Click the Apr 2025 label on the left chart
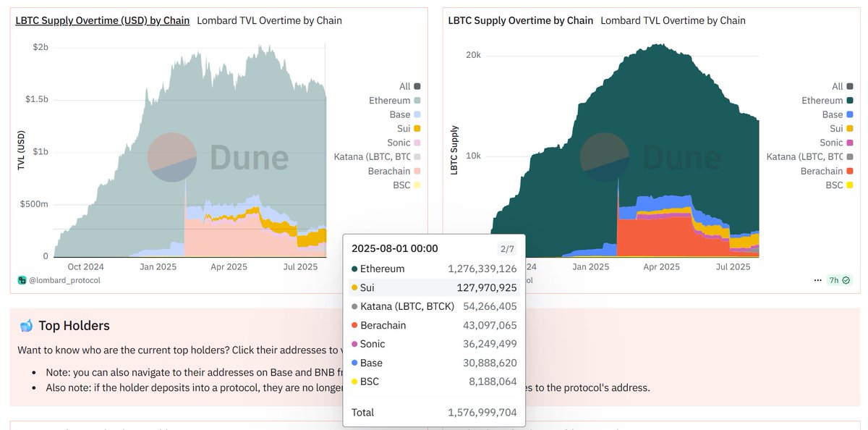The width and height of the screenshot is (868, 430). point(229,266)
